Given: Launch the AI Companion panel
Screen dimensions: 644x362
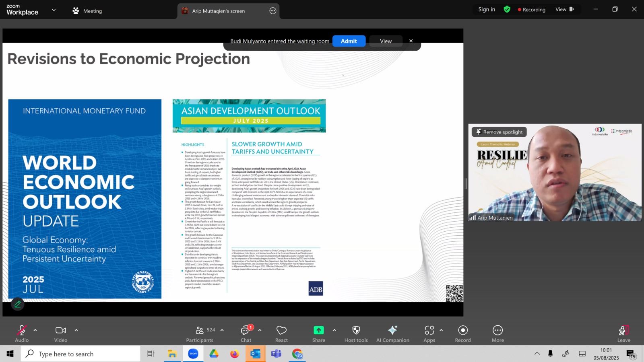Looking at the screenshot, I should click(392, 334).
